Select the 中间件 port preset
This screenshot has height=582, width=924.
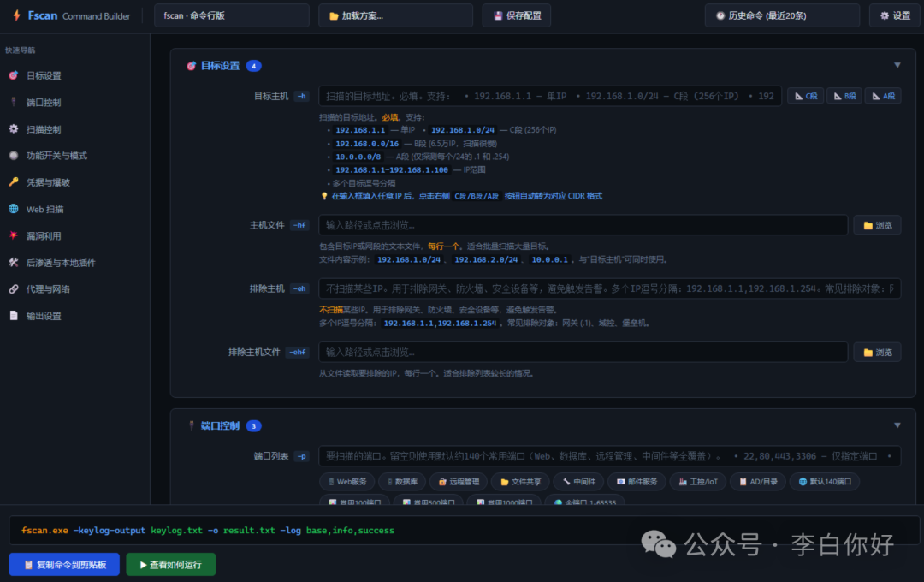point(578,482)
